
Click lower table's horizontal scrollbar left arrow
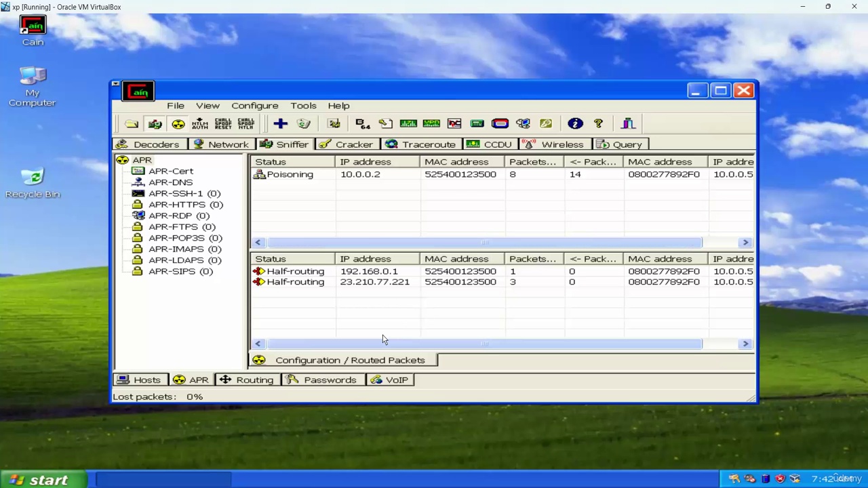point(258,344)
